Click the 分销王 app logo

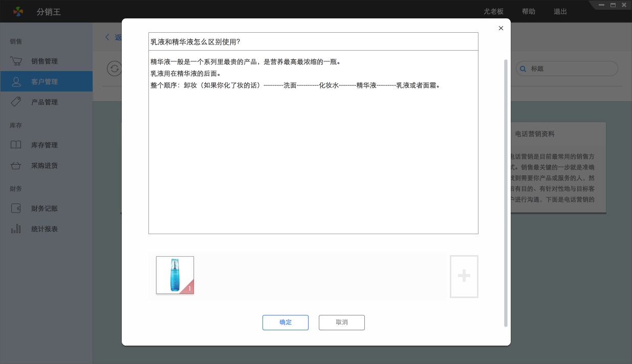point(18,11)
